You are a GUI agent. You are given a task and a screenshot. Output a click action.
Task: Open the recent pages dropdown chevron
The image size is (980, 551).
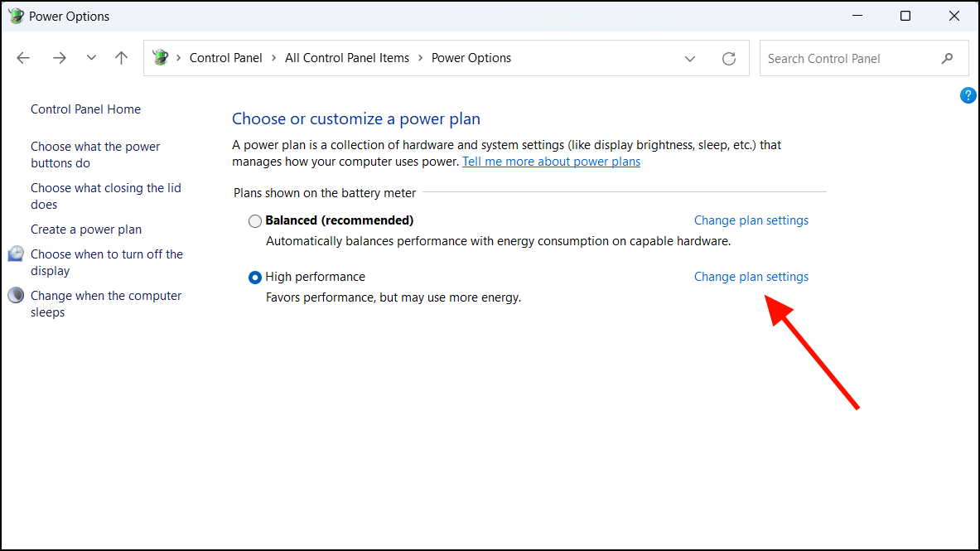click(91, 57)
